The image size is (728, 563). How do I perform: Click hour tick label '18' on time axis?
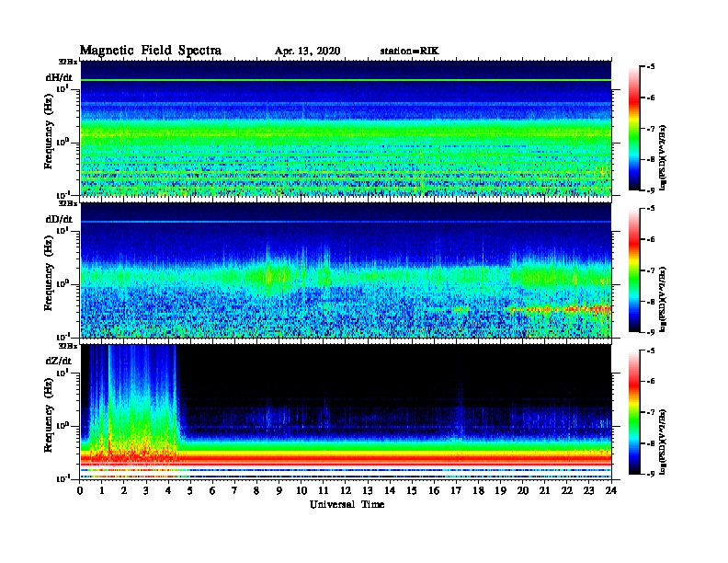tap(478, 490)
